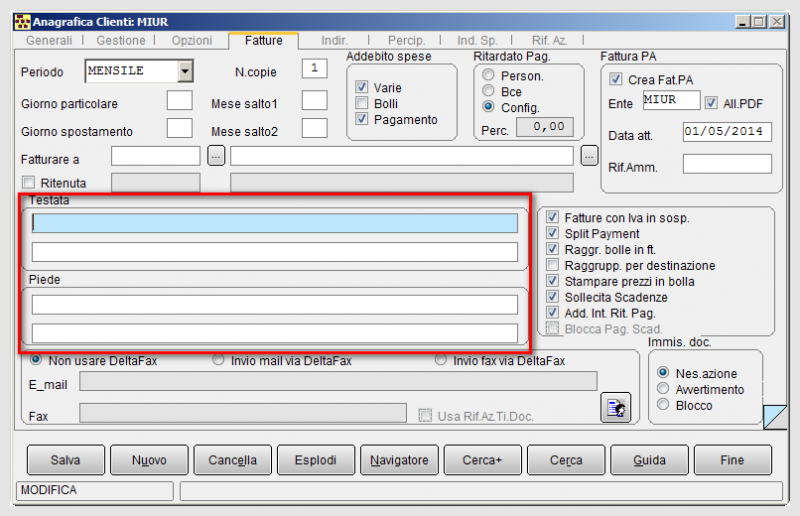Click the Giorno spostamento field
Image resolution: width=800 pixels, height=516 pixels.
(180, 128)
